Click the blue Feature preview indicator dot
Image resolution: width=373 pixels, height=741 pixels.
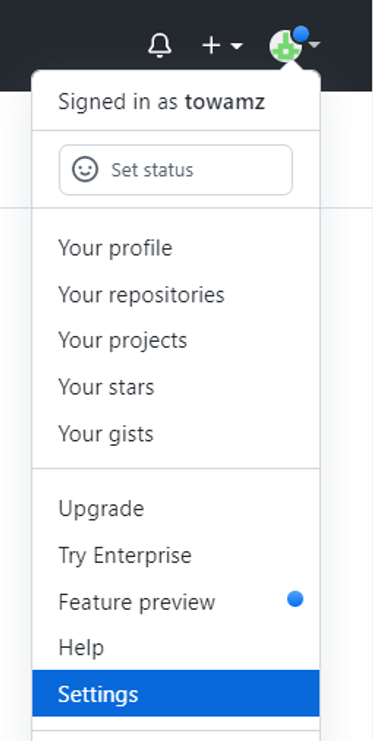click(x=295, y=599)
